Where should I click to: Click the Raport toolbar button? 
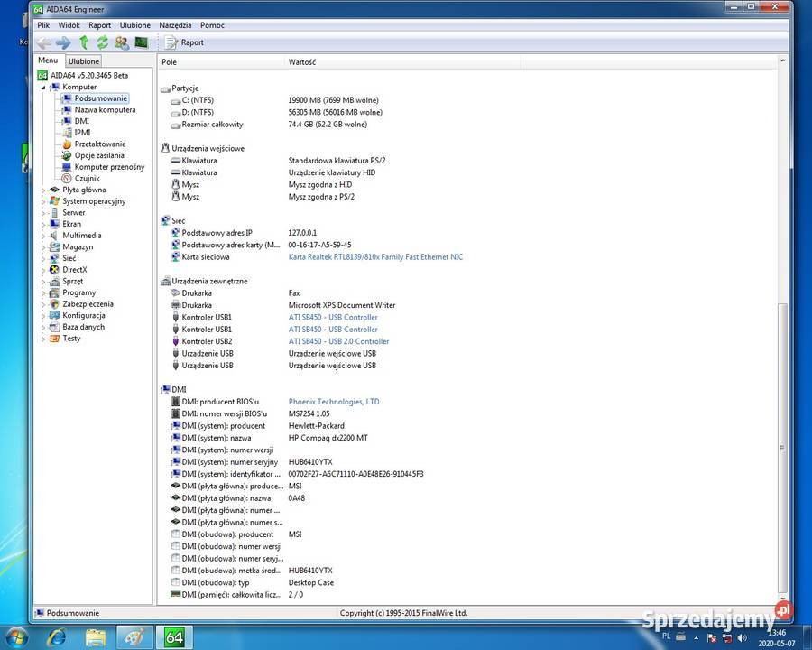[x=184, y=42]
